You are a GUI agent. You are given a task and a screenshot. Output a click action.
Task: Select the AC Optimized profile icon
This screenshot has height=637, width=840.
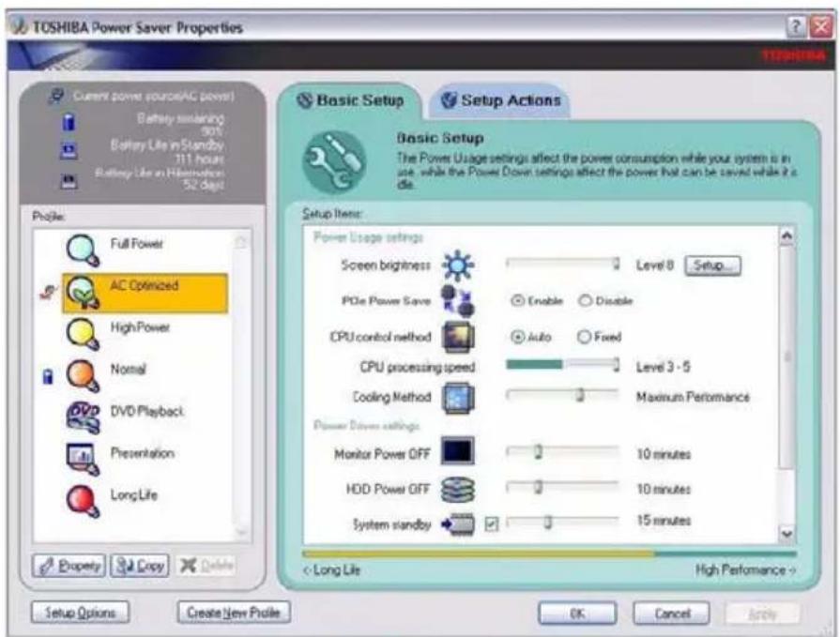(x=83, y=293)
